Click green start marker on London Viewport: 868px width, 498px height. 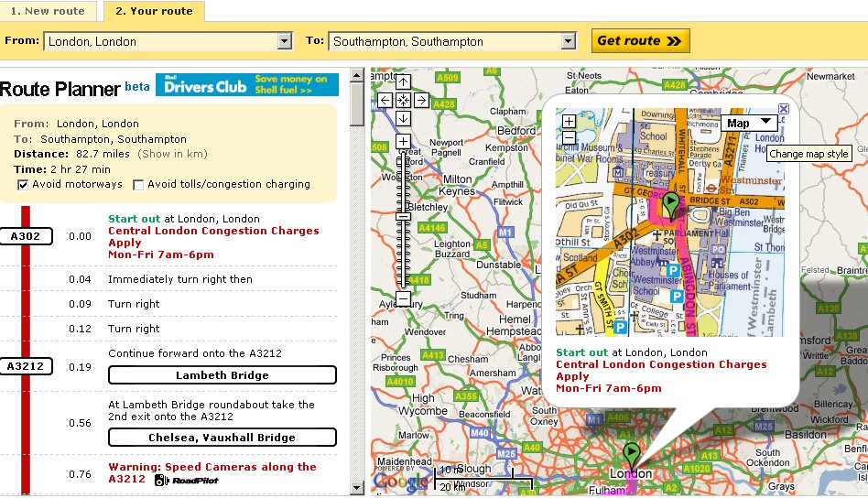pos(631,455)
